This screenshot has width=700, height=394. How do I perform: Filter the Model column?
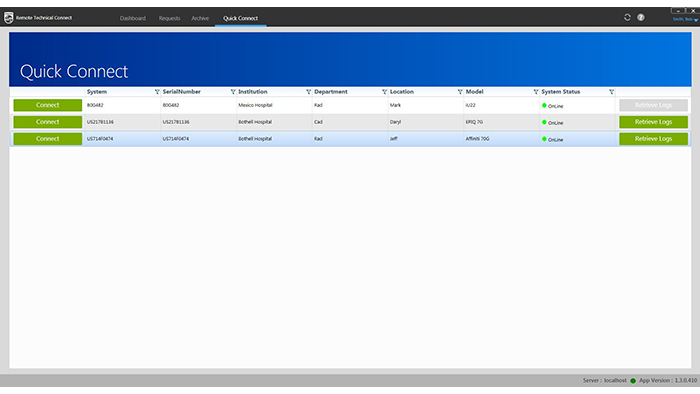click(536, 92)
